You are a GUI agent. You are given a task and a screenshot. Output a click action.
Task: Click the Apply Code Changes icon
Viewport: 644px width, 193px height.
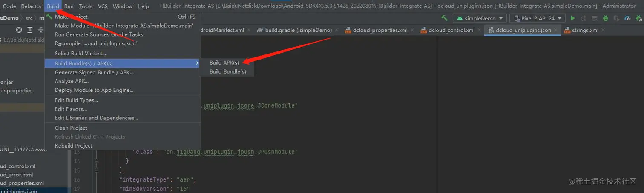(594, 18)
